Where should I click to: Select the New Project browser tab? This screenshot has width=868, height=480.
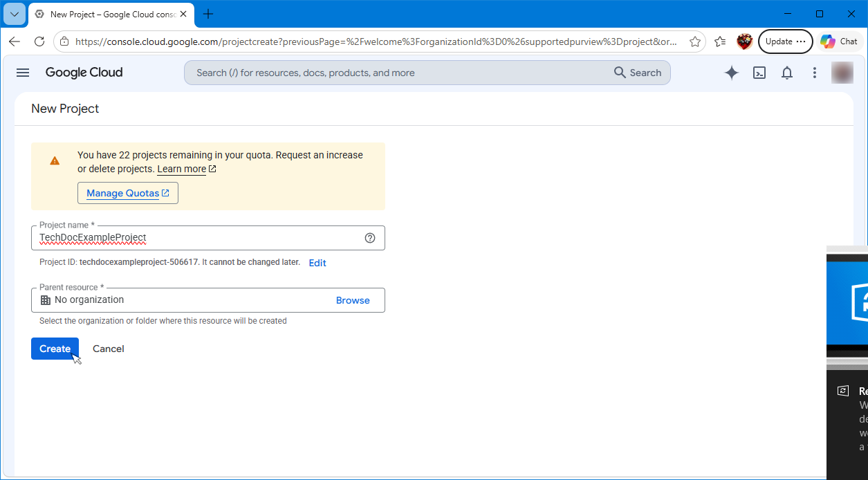[111, 14]
